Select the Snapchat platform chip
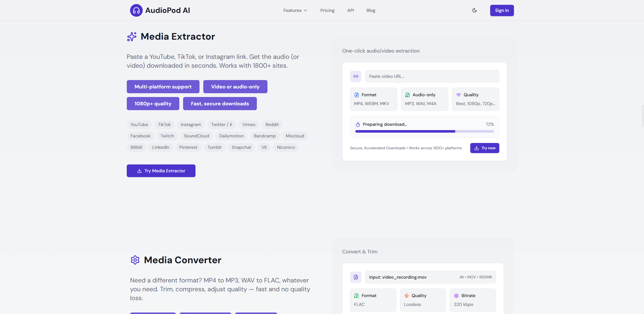 (x=241, y=147)
